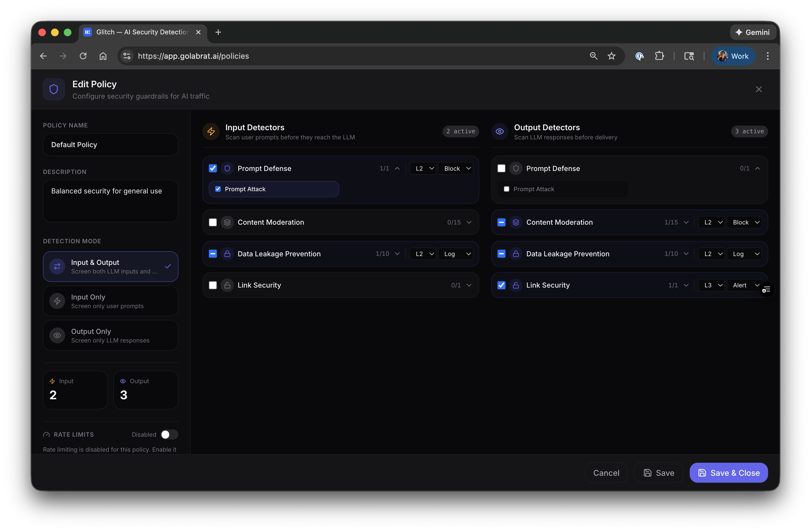The width and height of the screenshot is (811, 532).
Task: Edit the Default Policy name field
Action: (110, 145)
